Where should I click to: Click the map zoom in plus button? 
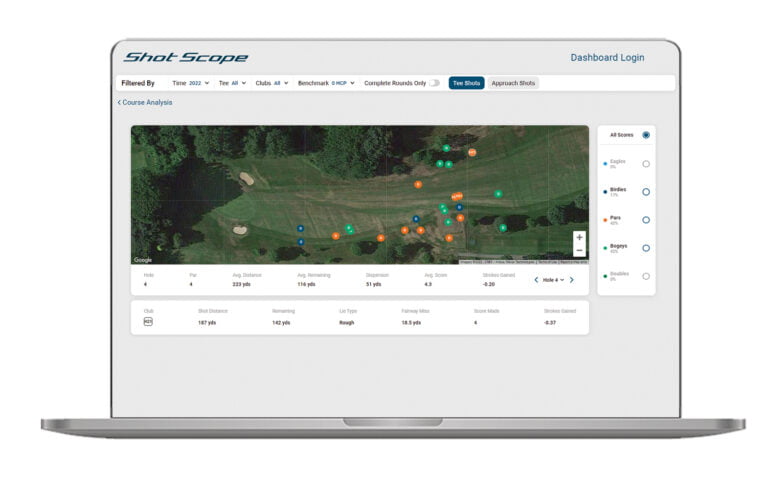click(x=579, y=238)
